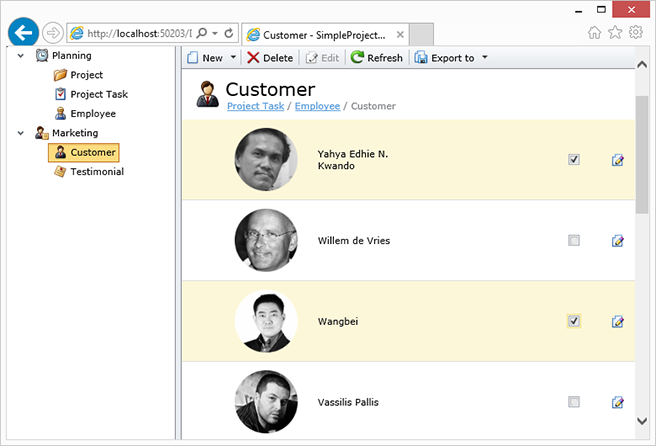This screenshot has height=446, width=656.
Task: Click browser back arrow button
Action: coord(23,32)
